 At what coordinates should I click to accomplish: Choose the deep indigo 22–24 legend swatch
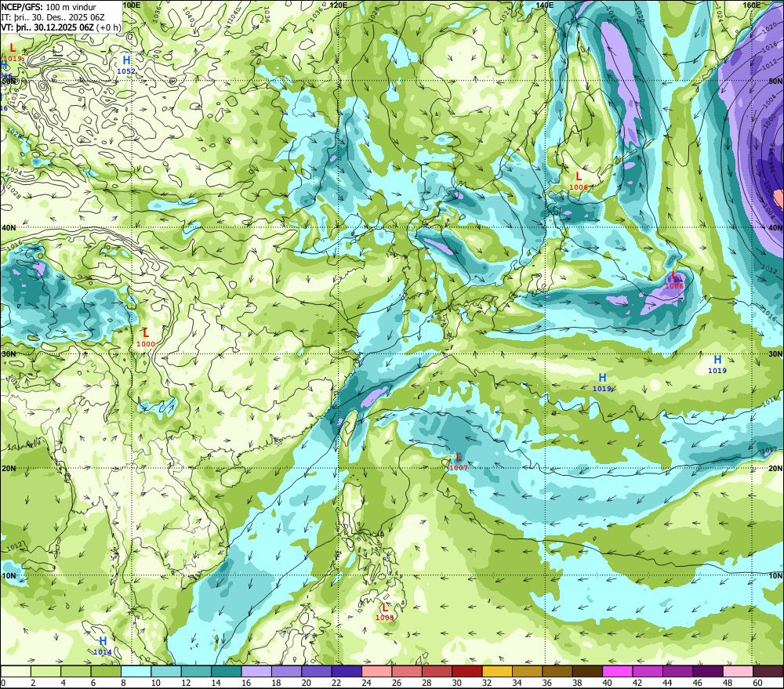(x=347, y=672)
